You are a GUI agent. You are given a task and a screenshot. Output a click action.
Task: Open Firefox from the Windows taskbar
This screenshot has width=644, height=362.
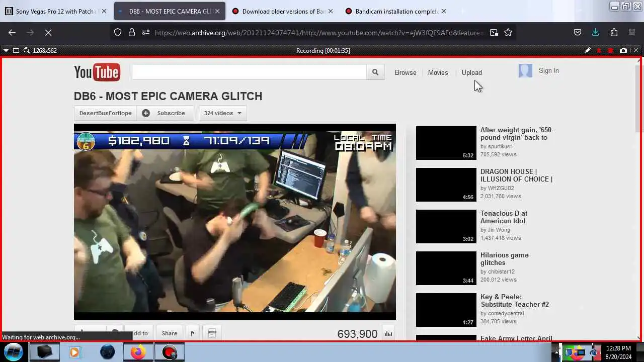point(138,352)
